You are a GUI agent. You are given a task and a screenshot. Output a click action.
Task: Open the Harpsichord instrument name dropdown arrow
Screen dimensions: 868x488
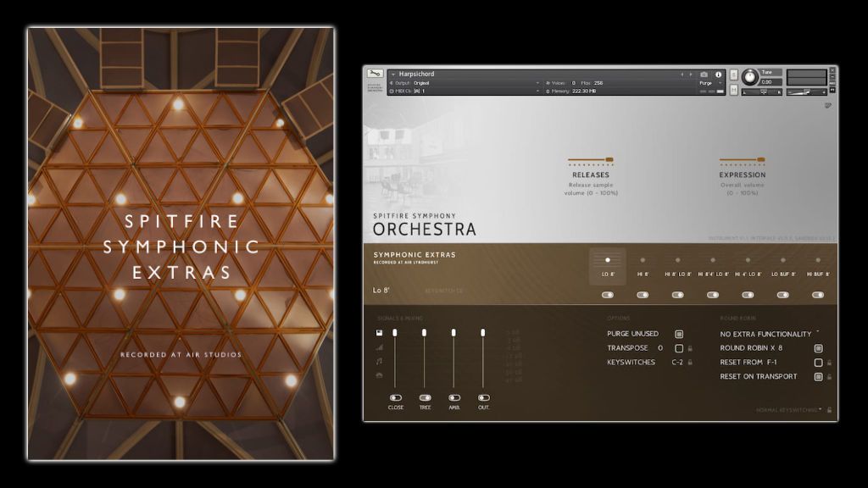(393, 75)
